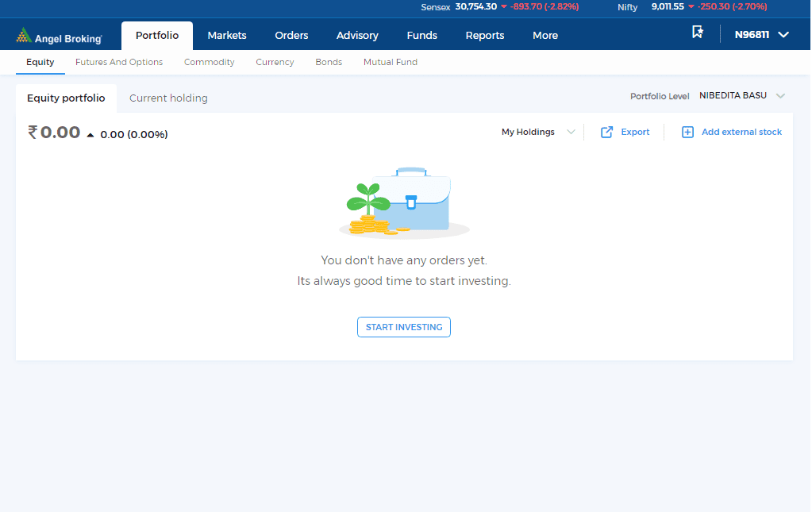This screenshot has width=812, height=512.
Task: Click the Portfolio Level label
Action: 660,96
